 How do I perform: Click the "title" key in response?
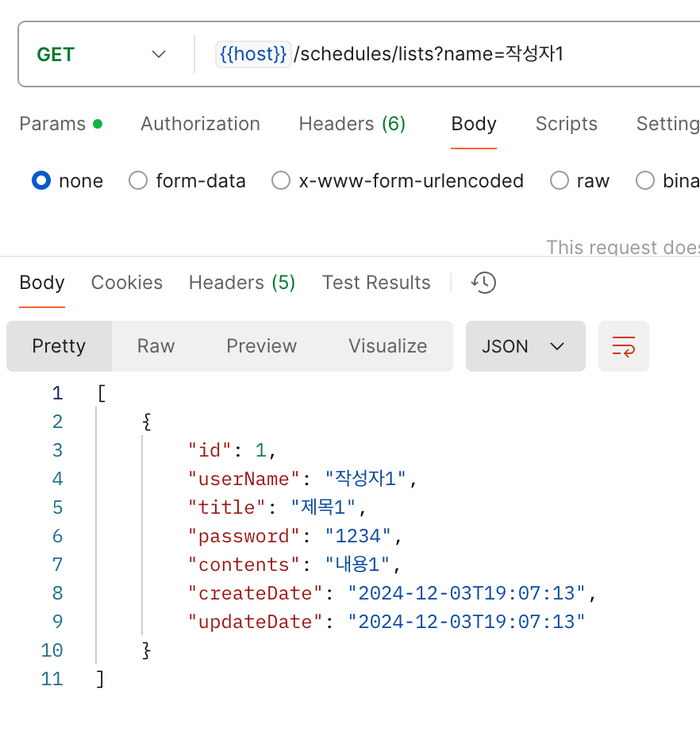tap(226, 508)
